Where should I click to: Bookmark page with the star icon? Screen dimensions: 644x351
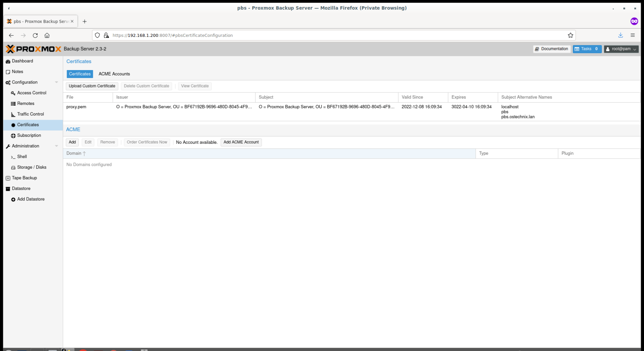click(570, 35)
